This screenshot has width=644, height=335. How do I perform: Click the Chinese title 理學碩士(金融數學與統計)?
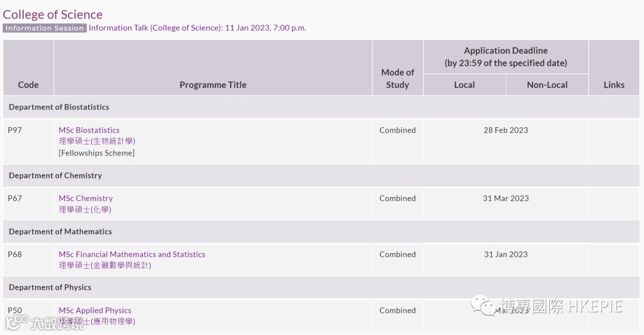[105, 266]
